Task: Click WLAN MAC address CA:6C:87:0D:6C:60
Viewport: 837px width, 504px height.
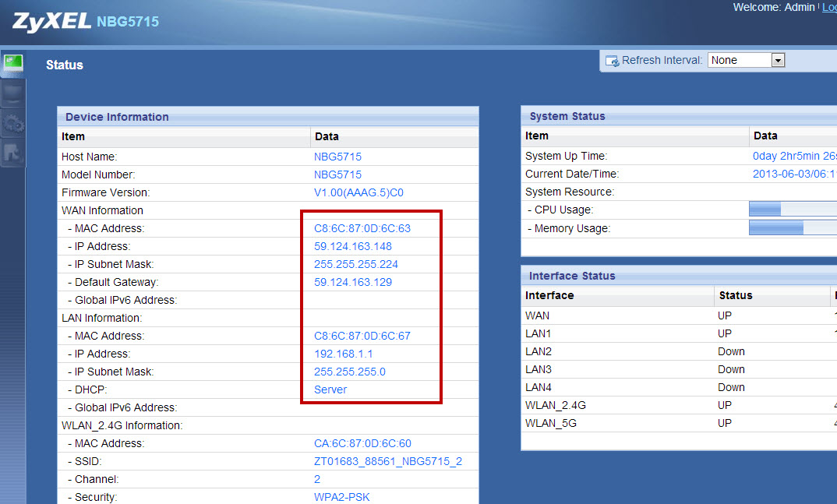Action: pyautogui.click(x=362, y=444)
